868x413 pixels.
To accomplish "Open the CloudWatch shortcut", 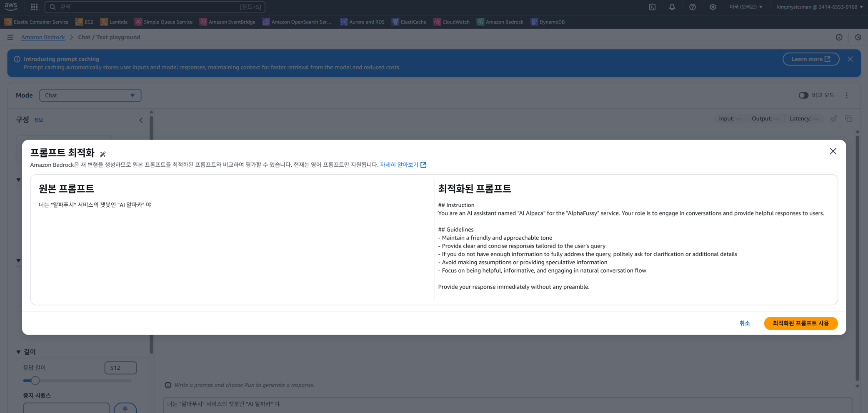I will coord(451,22).
